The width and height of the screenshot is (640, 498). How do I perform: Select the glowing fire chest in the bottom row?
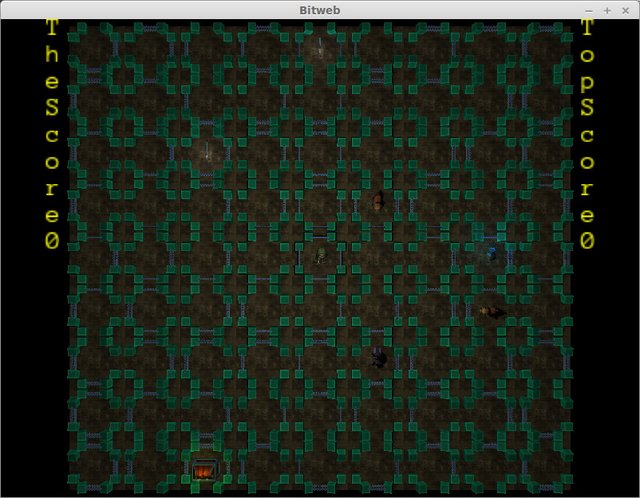(204, 471)
